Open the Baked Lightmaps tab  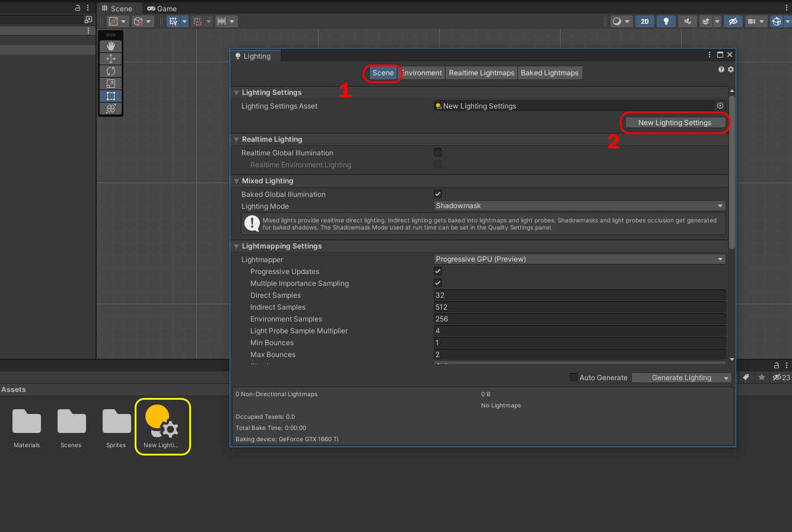click(549, 72)
